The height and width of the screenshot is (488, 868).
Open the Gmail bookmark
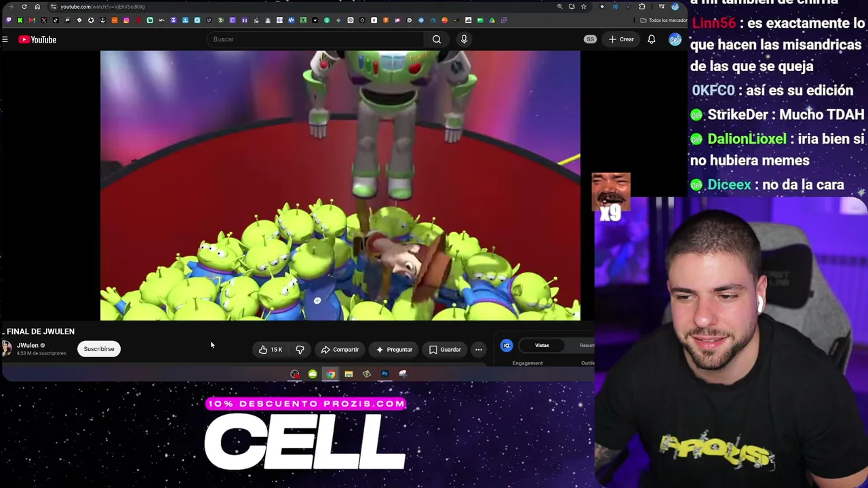[32, 20]
